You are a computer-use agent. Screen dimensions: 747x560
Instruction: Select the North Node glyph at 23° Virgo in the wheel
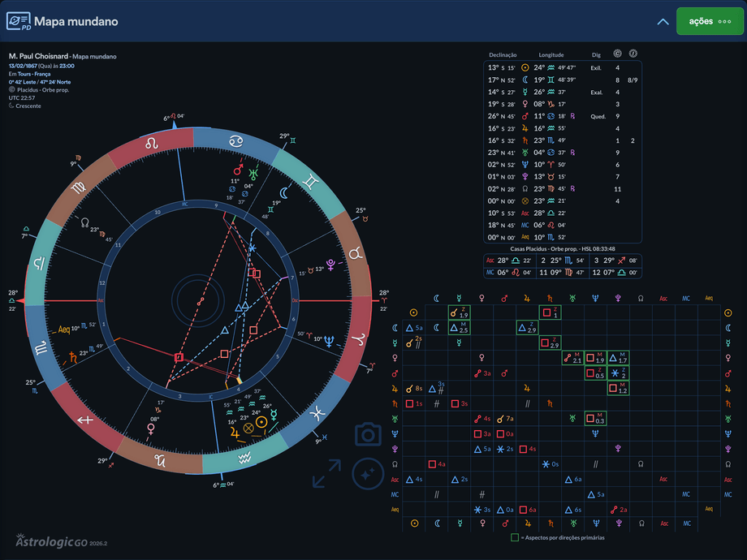[84, 222]
